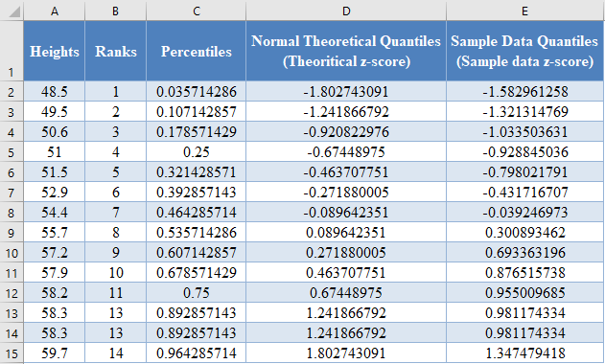The image size is (605, 364).
Task: Select sample z-score cell 0.955009685
Action: pos(524,293)
